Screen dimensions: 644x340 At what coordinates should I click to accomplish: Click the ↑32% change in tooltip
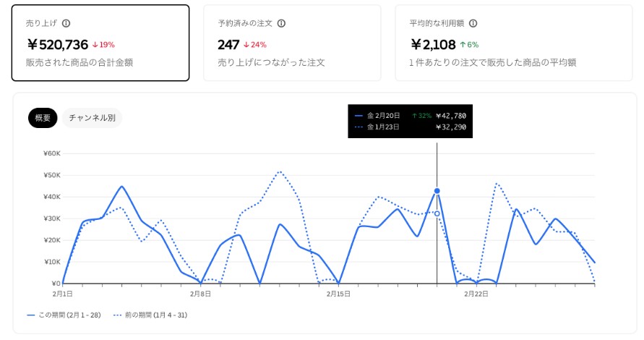pos(422,116)
